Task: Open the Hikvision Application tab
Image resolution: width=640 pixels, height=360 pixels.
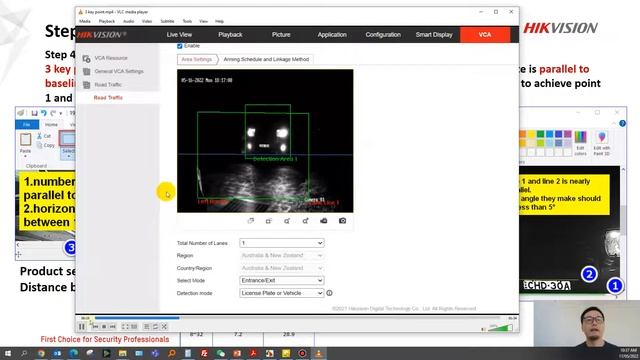Action: (332, 35)
